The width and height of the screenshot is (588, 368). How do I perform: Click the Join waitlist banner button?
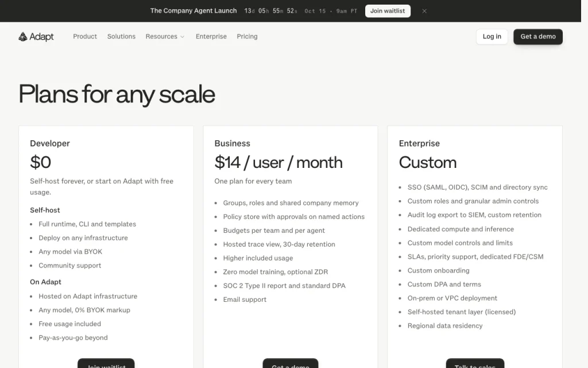(x=388, y=11)
